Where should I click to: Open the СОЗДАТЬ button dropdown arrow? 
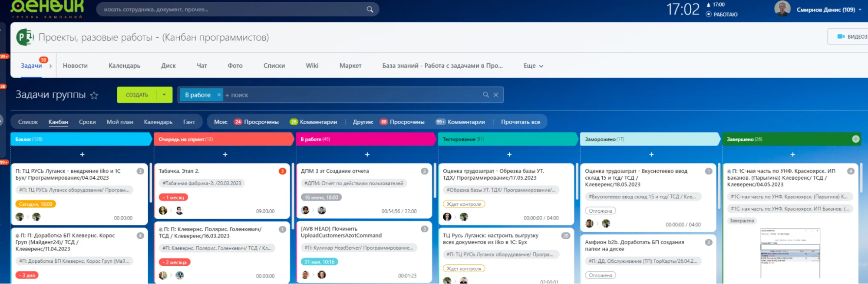(x=164, y=95)
